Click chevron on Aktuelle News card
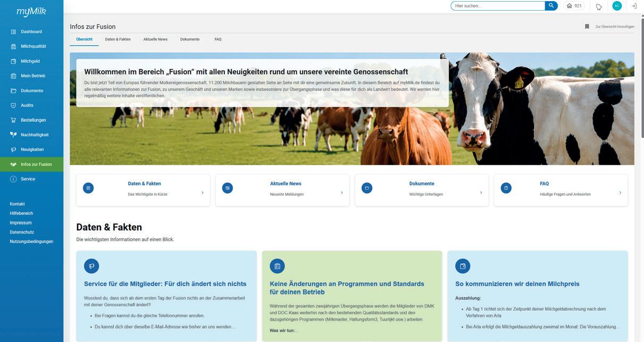Screen dimensions: 644x342 (x=342, y=193)
